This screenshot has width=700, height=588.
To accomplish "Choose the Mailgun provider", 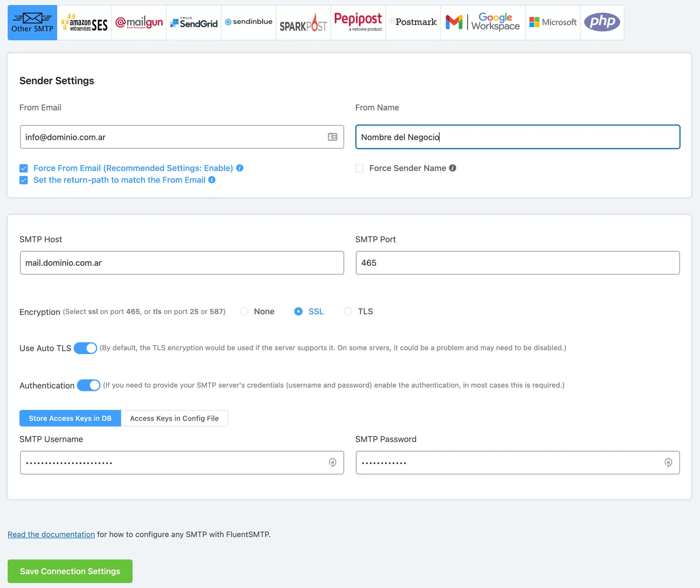I will point(139,21).
